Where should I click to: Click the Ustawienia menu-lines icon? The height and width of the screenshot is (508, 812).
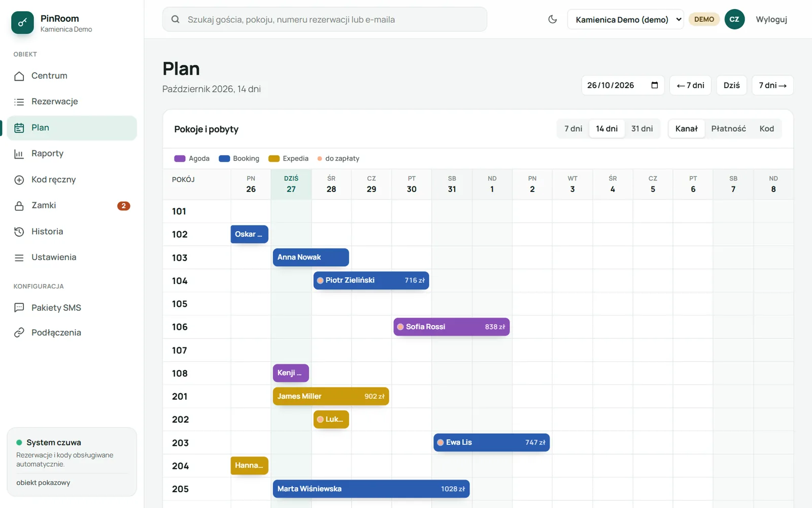click(19, 258)
